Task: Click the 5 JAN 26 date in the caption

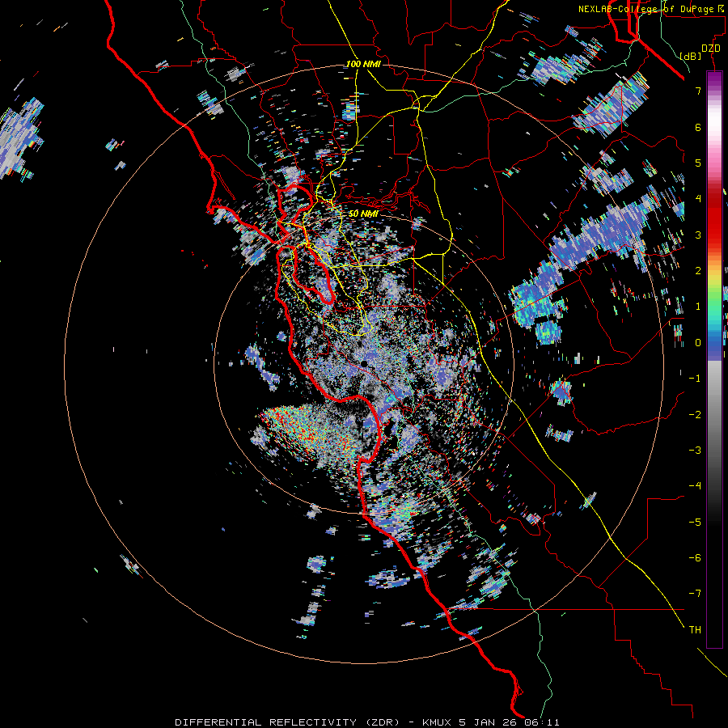Action: 489,722
